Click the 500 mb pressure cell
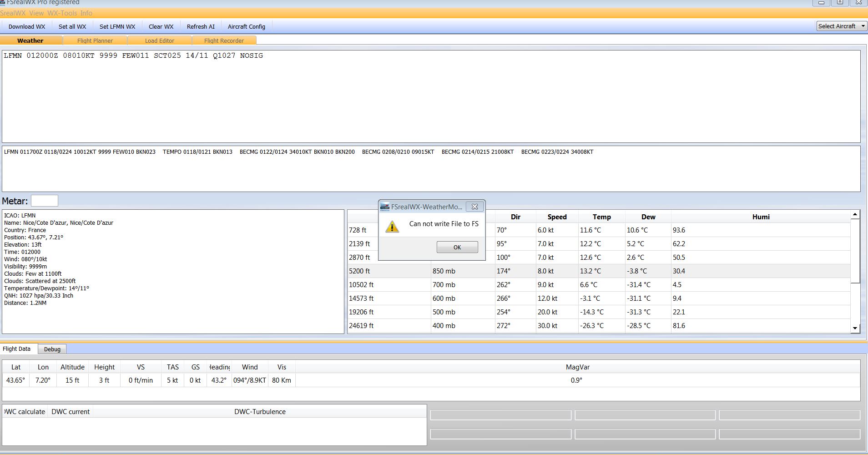 pos(463,312)
